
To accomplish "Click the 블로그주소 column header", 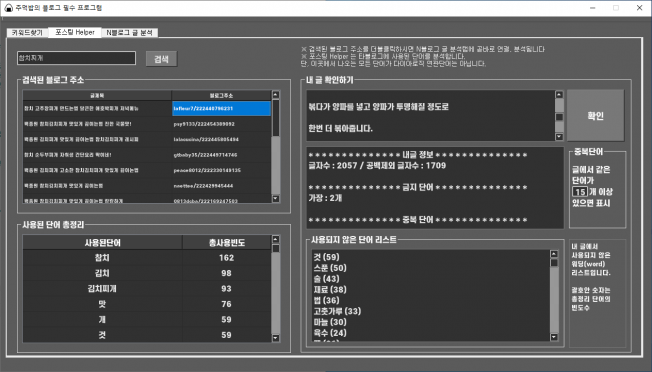I will (221, 96).
